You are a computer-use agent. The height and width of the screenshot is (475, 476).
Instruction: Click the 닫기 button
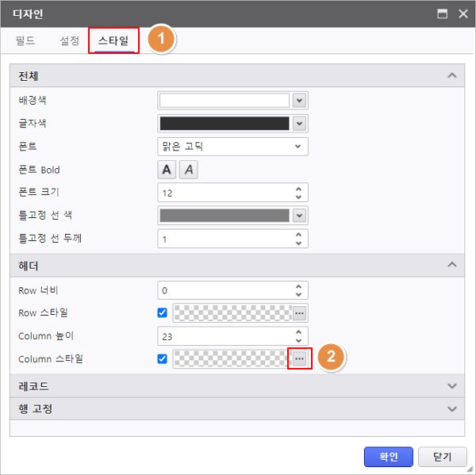[442, 457]
